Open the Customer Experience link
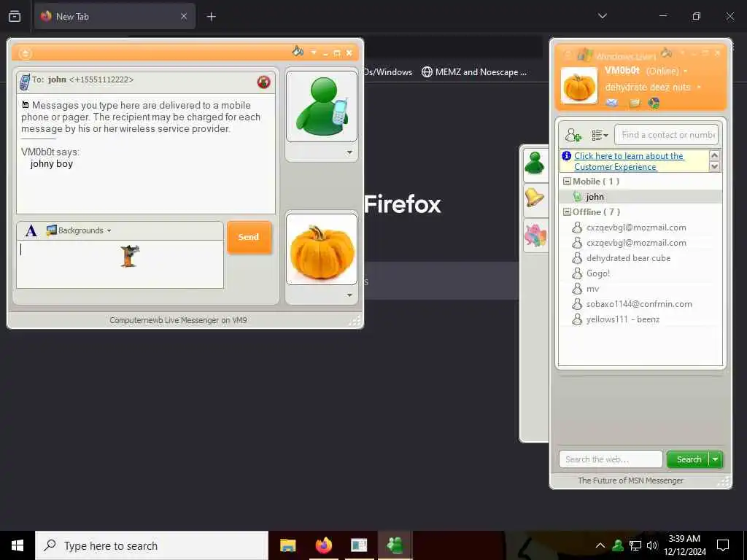This screenshot has width=747, height=560. click(628, 161)
